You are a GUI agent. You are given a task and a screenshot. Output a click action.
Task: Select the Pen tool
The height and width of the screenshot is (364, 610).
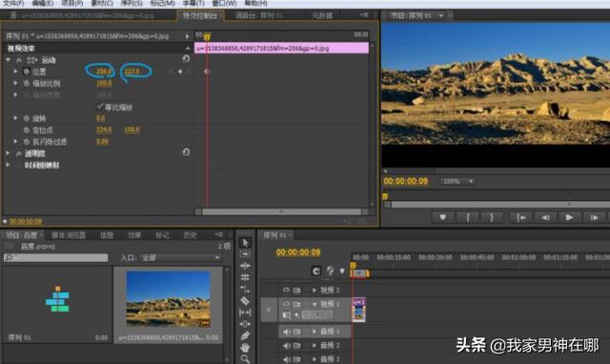click(245, 335)
